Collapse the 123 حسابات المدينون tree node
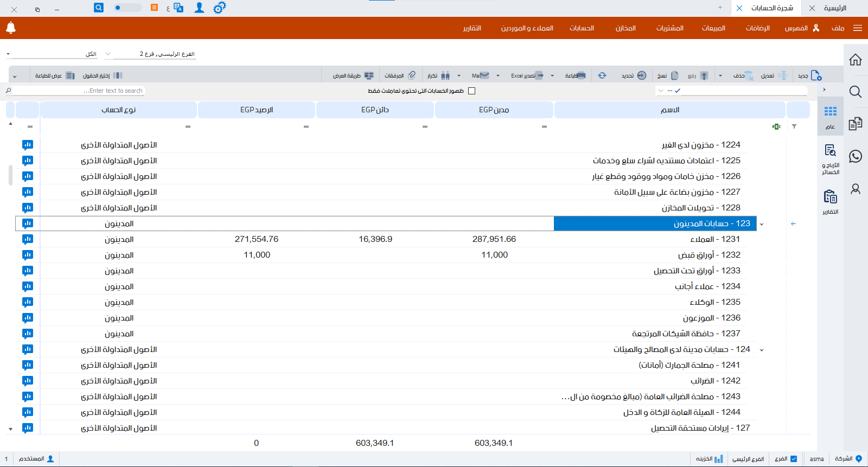The image size is (868, 467). click(762, 224)
